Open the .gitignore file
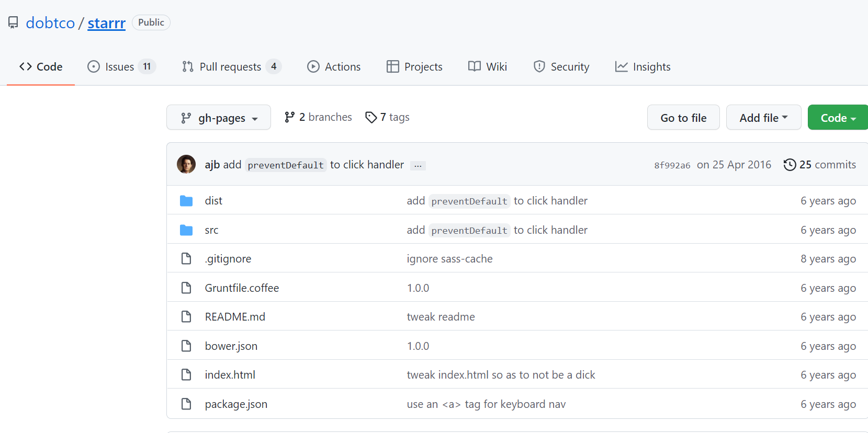 (x=228, y=259)
